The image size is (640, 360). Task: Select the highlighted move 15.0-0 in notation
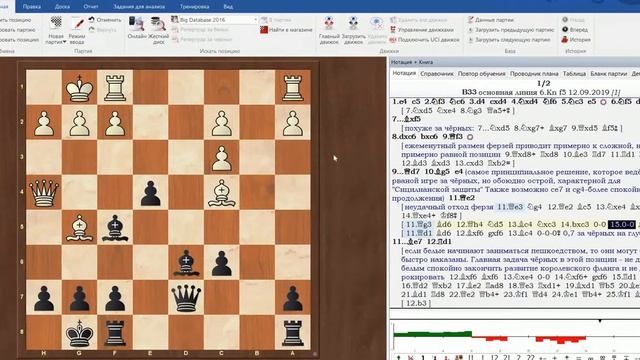(622, 224)
